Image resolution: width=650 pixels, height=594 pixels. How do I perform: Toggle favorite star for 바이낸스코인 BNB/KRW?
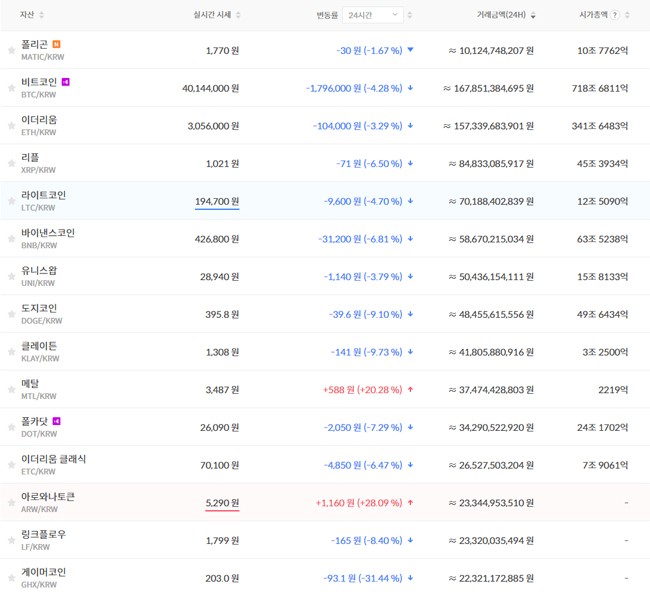point(12,239)
